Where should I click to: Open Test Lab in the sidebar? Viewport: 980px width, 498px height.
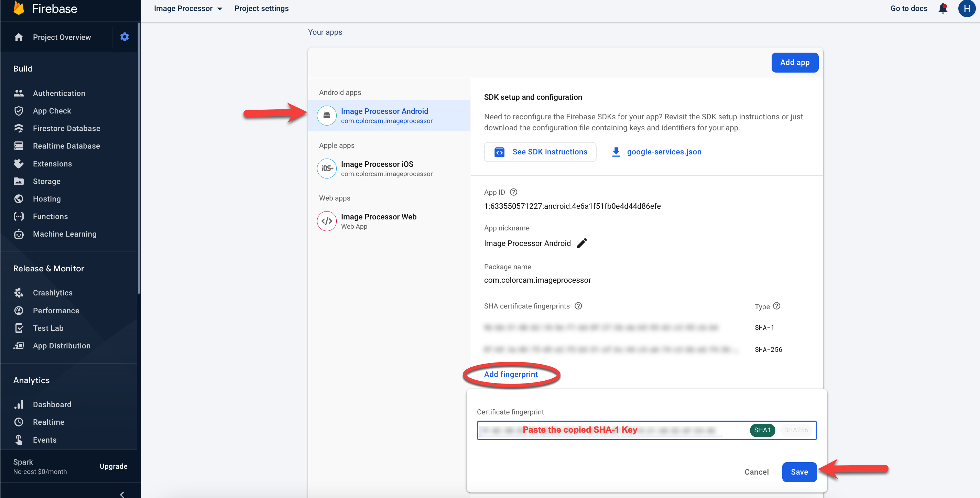coord(48,328)
